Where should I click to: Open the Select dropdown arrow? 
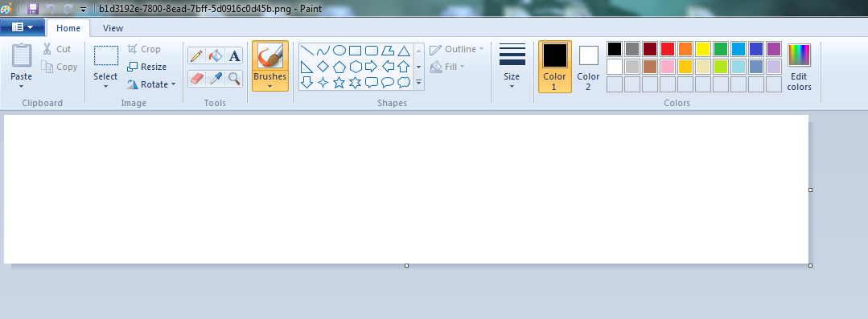point(105,86)
